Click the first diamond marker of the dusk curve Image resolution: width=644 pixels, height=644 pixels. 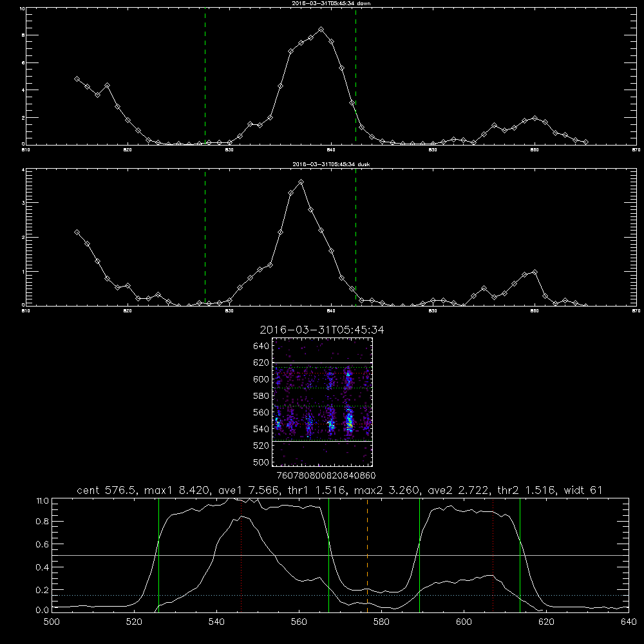(x=77, y=232)
